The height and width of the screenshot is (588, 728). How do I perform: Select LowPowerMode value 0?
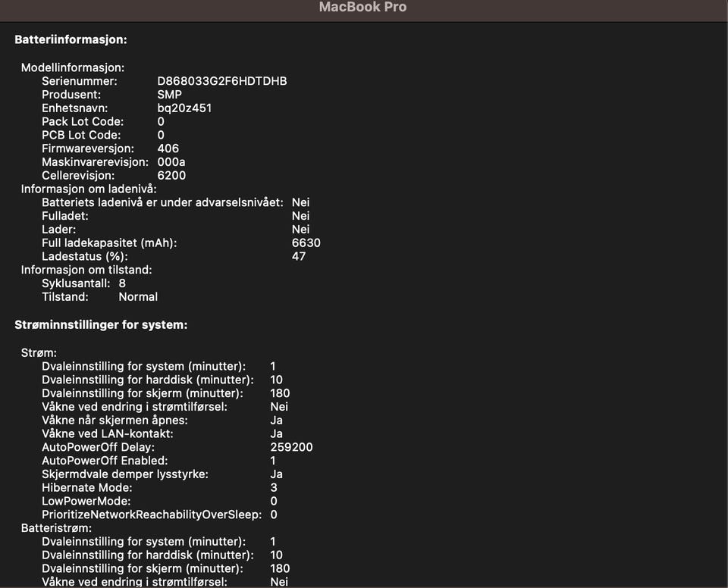(x=274, y=501)
